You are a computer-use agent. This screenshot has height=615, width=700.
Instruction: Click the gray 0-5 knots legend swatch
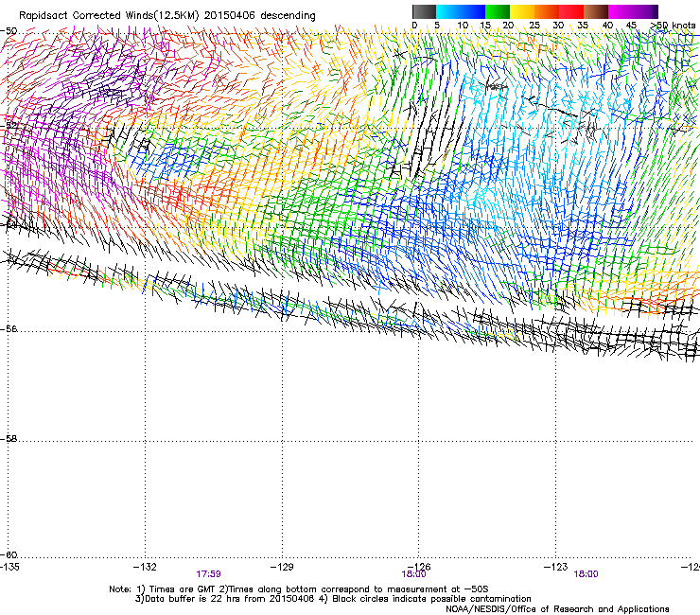pyautogui.click(x=424, y=11)
